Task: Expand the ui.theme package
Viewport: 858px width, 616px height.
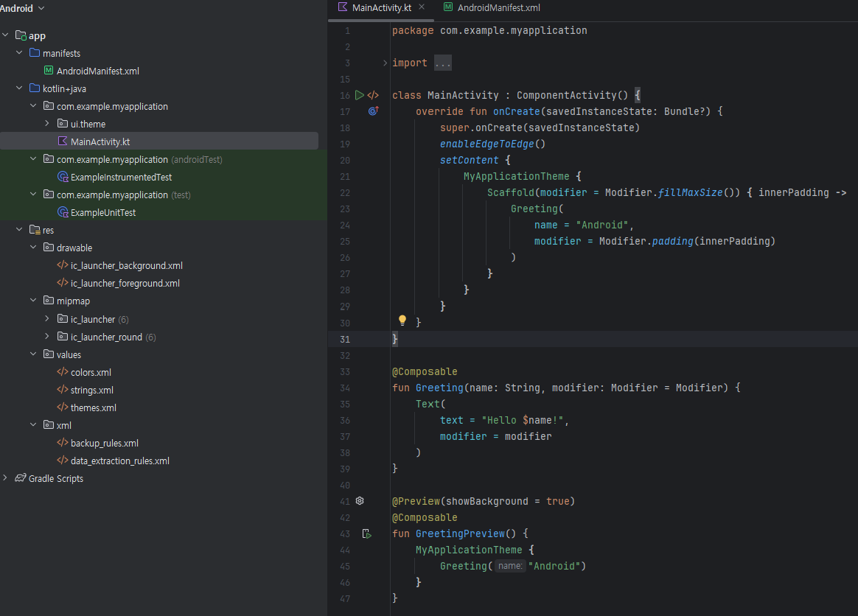Action: [x=47, y=124]
